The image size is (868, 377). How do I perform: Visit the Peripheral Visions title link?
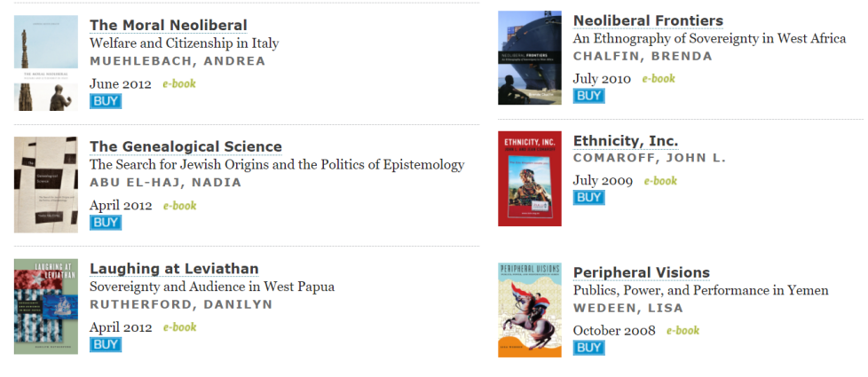tap(642, 272)
